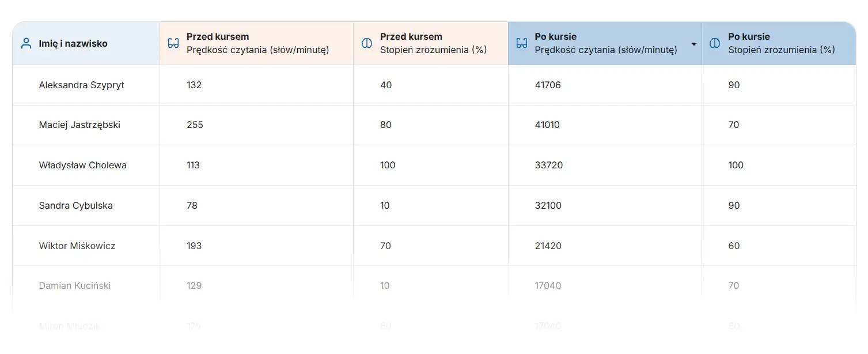
Task: Select the cell with value 41706
Action: (x=548, y=85)
